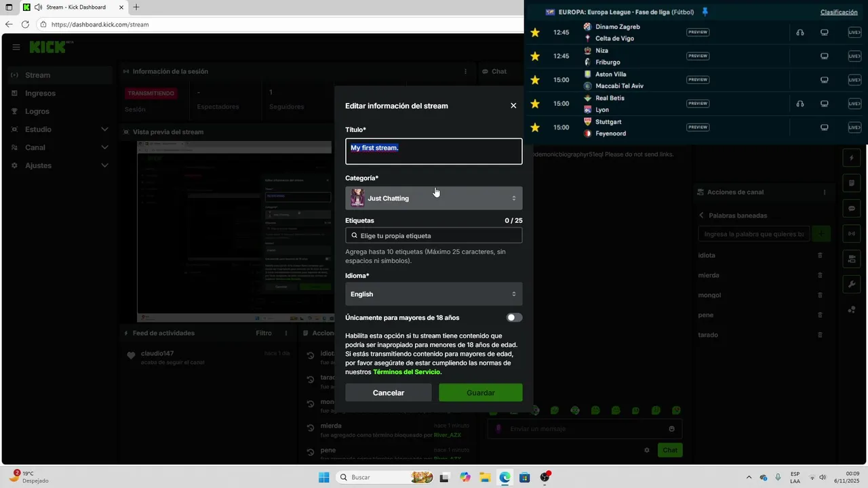Delete banned word mongol
The image size is (868, 488).
coord(820,295)
